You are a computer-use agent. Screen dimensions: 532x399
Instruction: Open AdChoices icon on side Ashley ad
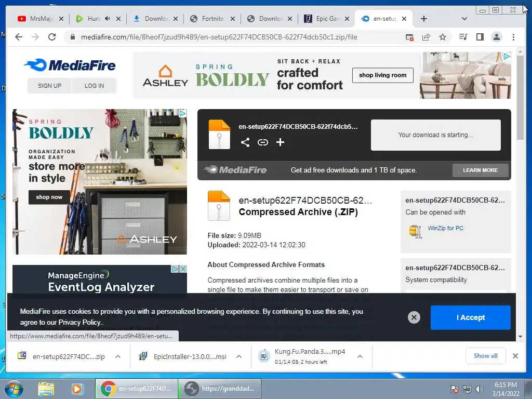point(182,113)
